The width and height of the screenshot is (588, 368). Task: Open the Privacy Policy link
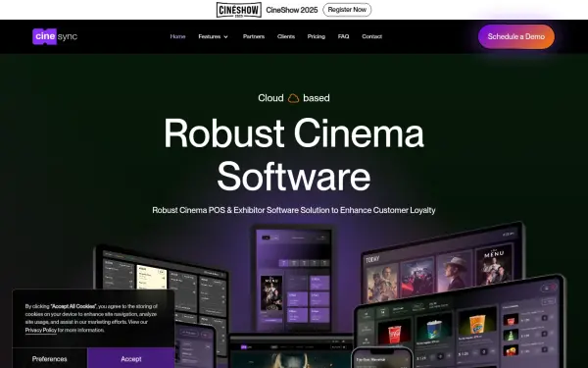[40, 330]
